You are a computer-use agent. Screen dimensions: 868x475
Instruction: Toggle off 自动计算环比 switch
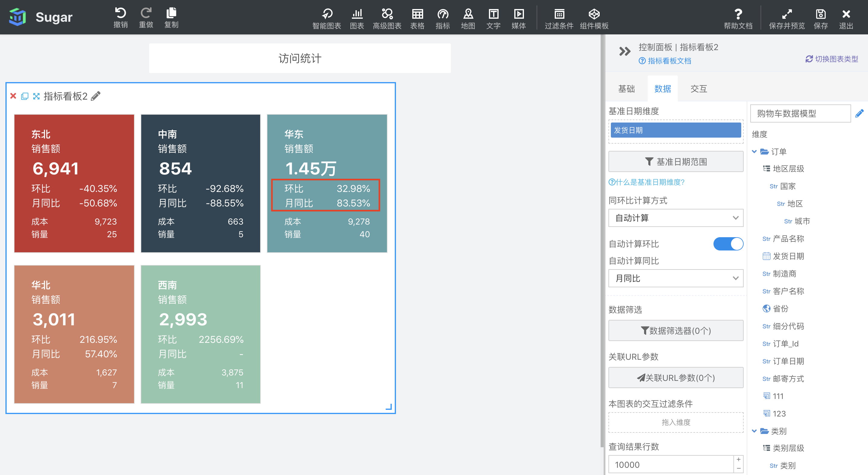coord(728,244)
